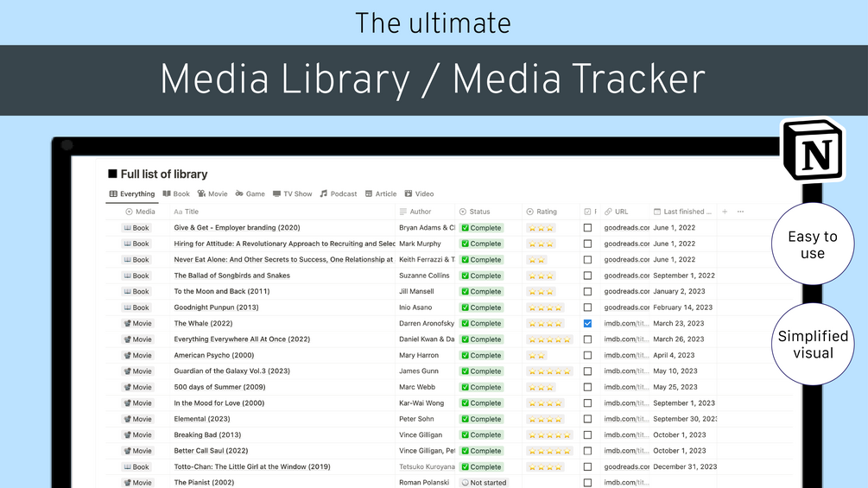Click the Not started status for The Pianist
This screenshot has height=488, width=868.
click(x=484, y=483)
